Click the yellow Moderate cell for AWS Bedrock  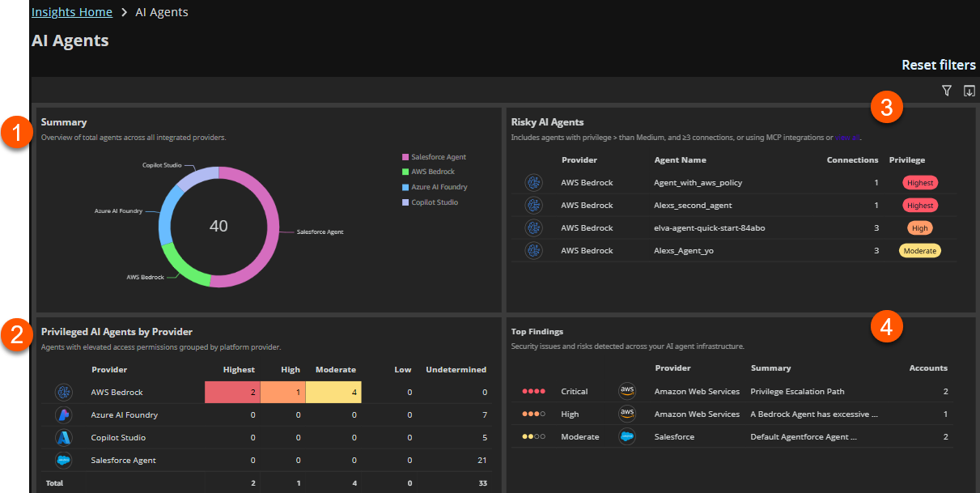[x=333, y=393]
